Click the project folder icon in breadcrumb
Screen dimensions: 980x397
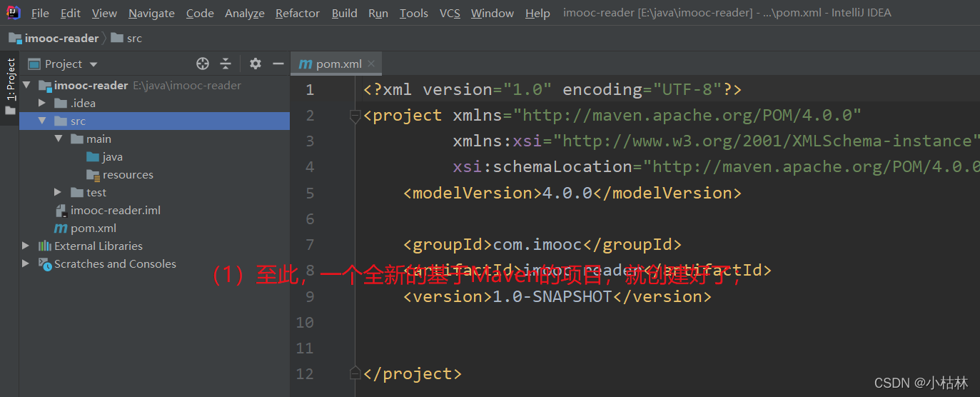(x=15, y=39)
